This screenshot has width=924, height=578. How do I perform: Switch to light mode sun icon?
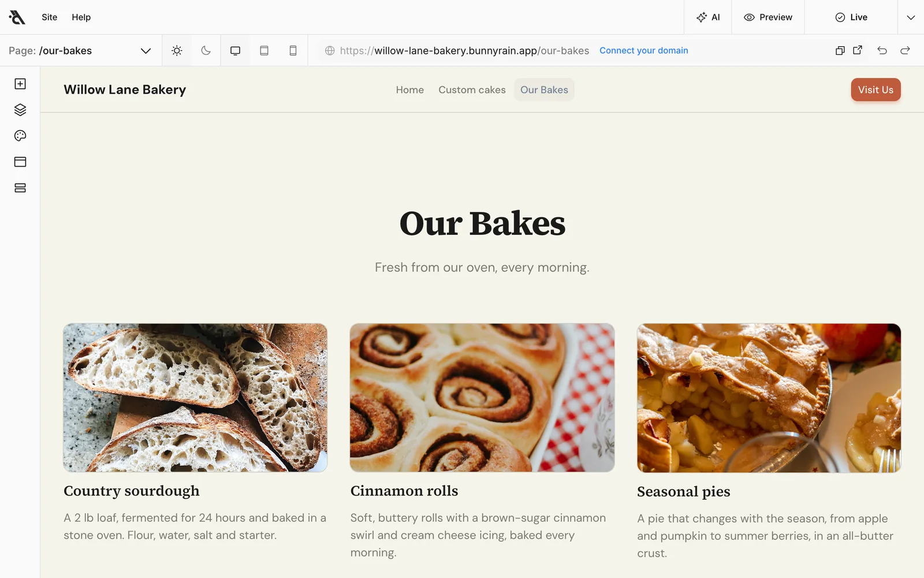177,50
